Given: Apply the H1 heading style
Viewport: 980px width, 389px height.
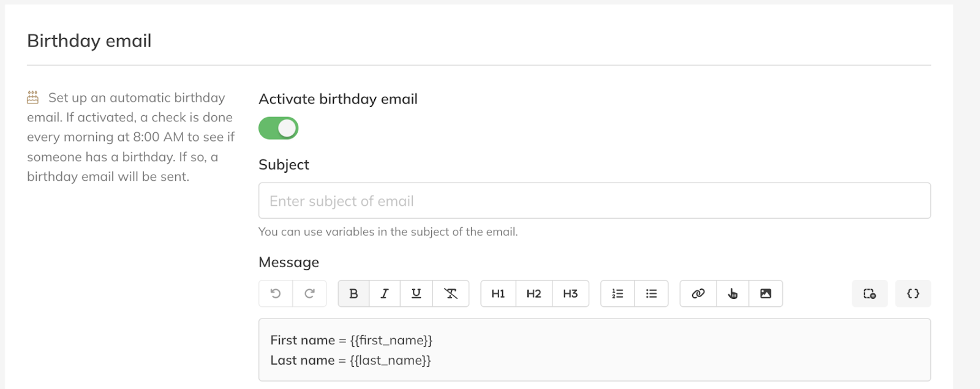Looking at the screenshot, I should [x=498, y=293].
